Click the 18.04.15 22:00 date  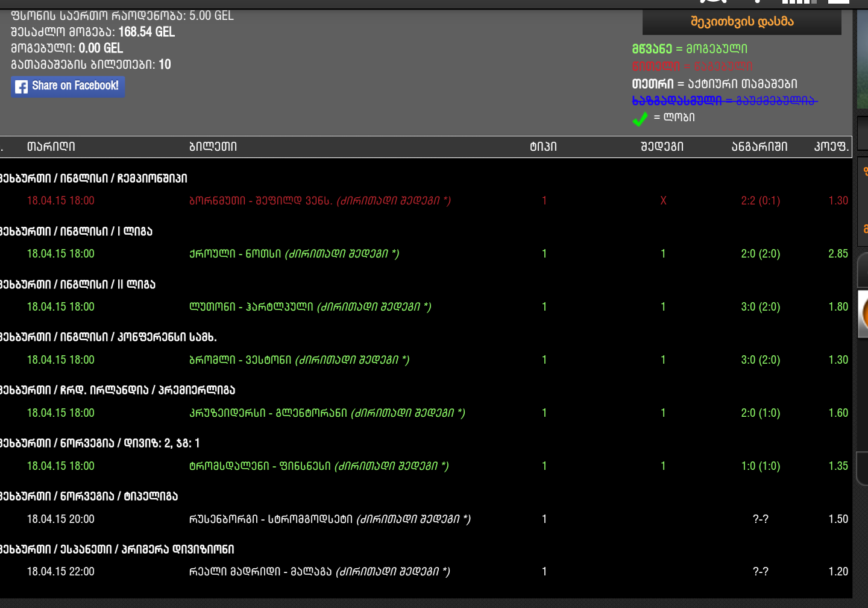tap(61, 572)
